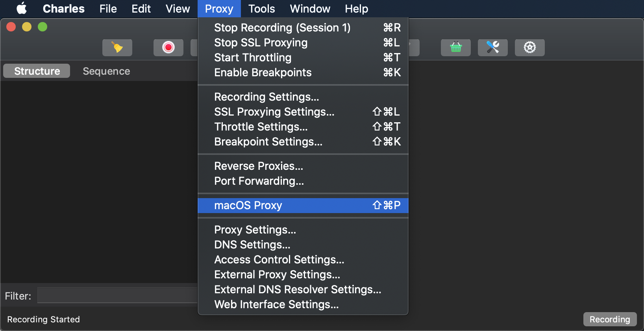This screenshot has width=644, height=331.
Task: Click the Recording status button
Action: coord(610,319)
